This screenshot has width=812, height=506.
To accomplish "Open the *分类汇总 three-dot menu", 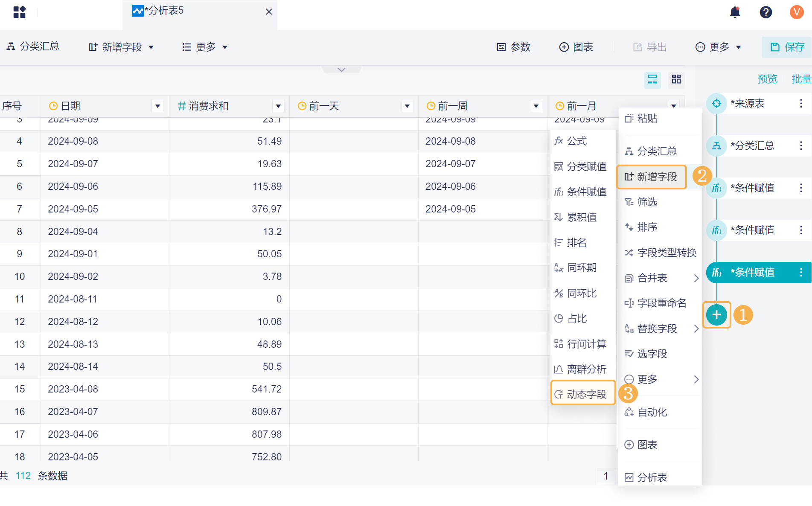I will tap(801, 145).
